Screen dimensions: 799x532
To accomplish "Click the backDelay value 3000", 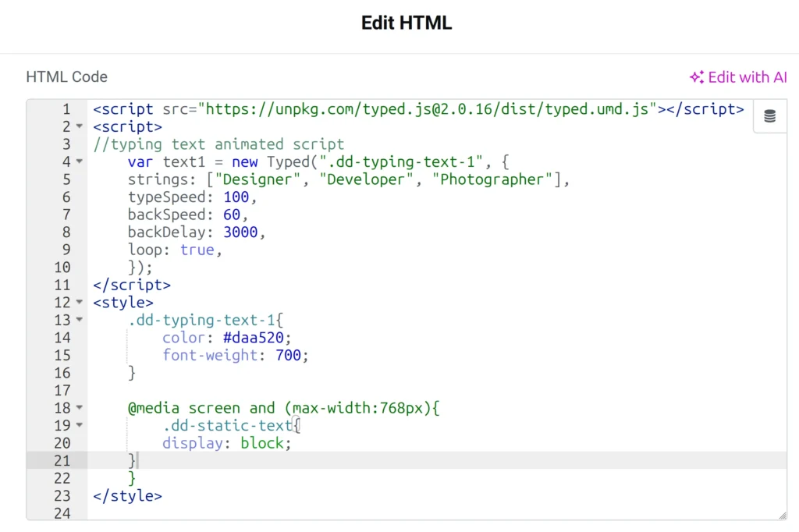I will pyautogui.click(x=240, y=232).
